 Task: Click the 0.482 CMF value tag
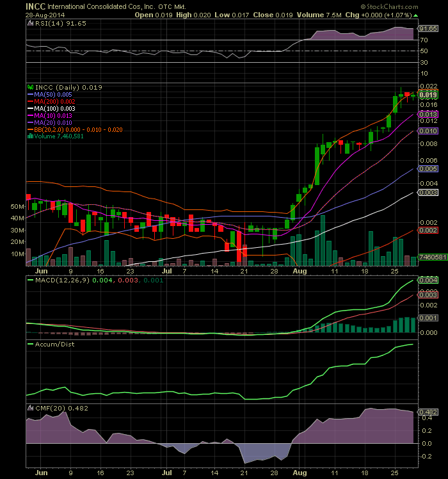click(x=428, y=412)
